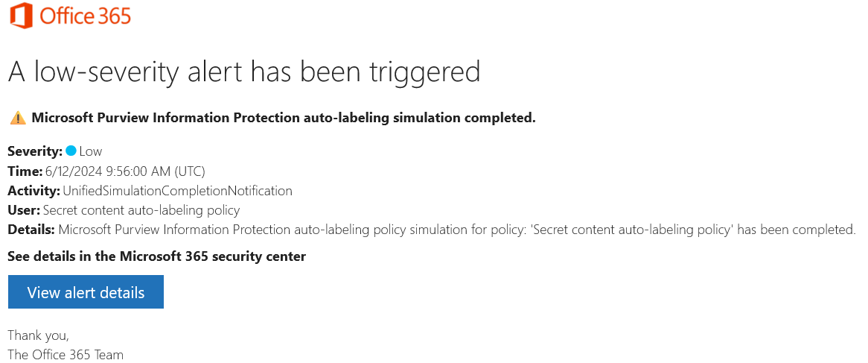Click the Office 365 brand text
The height and width of the screenshot is (363, 868).
(x=86, y=16)
